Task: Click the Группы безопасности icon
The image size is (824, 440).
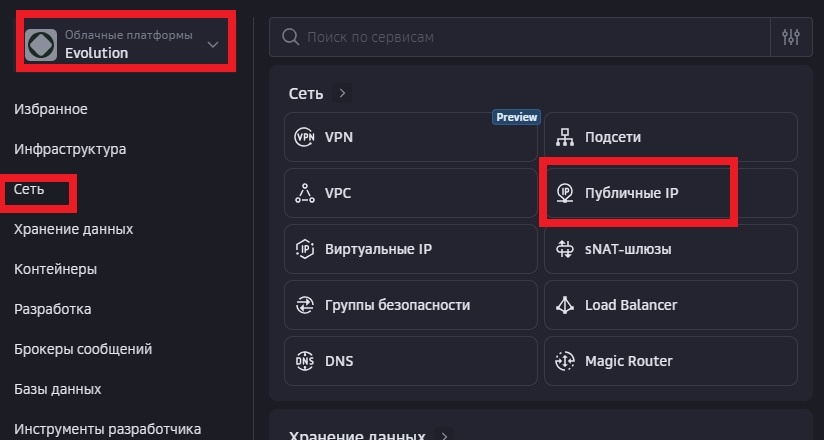Action: coord(304,305)
